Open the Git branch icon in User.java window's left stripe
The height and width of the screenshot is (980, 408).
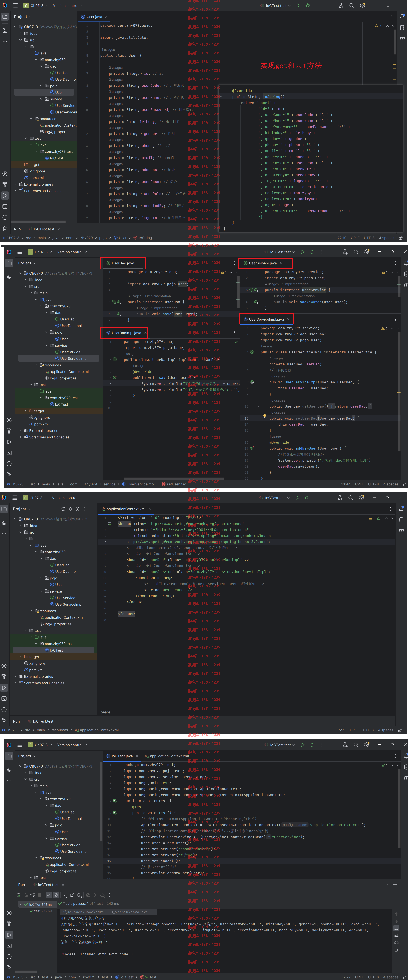point(5,228)
